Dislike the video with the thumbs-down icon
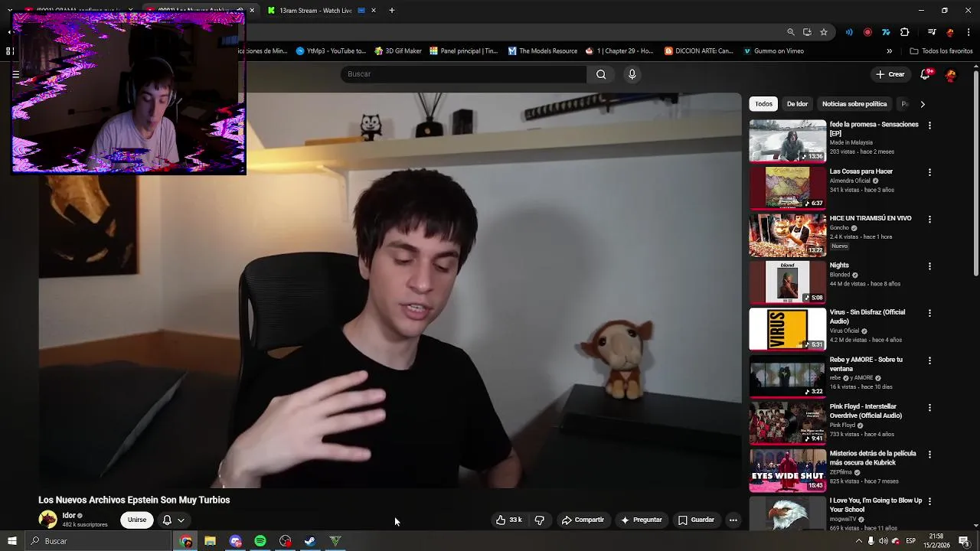This screenshot has width=980, height=551. 540,520
